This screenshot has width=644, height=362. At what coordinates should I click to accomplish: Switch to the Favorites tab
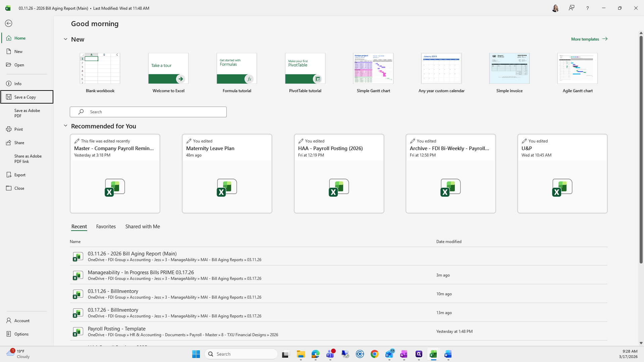tap(106, 227)
